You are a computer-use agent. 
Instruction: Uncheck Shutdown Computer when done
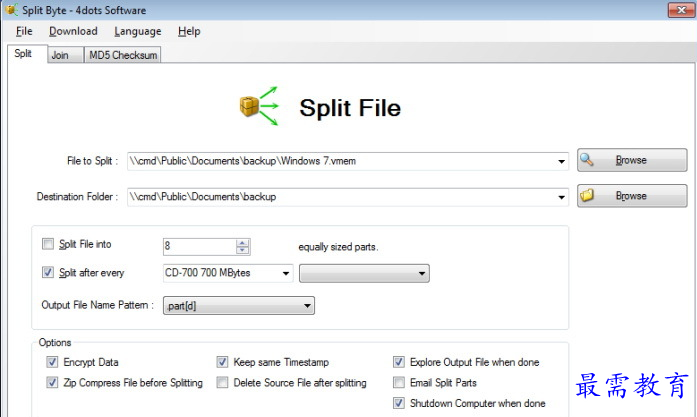click(399, 403)
